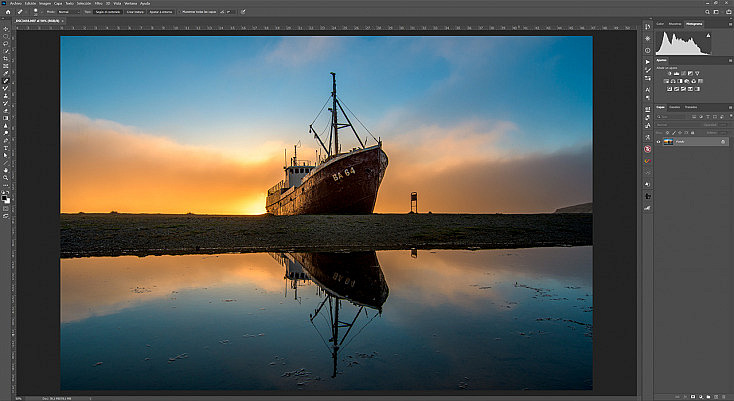Open the Modo Normal dropdown in options bar

[x=68, y=12]
